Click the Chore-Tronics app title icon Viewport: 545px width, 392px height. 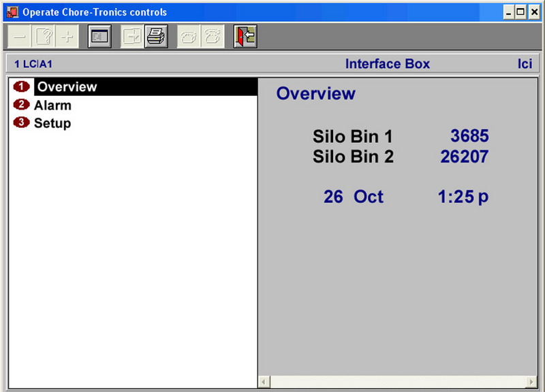[x=12, y=12]
